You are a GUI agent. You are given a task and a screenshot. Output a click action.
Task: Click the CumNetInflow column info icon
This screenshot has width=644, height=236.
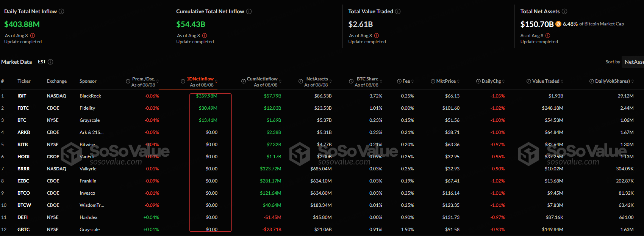coord(244,81)
